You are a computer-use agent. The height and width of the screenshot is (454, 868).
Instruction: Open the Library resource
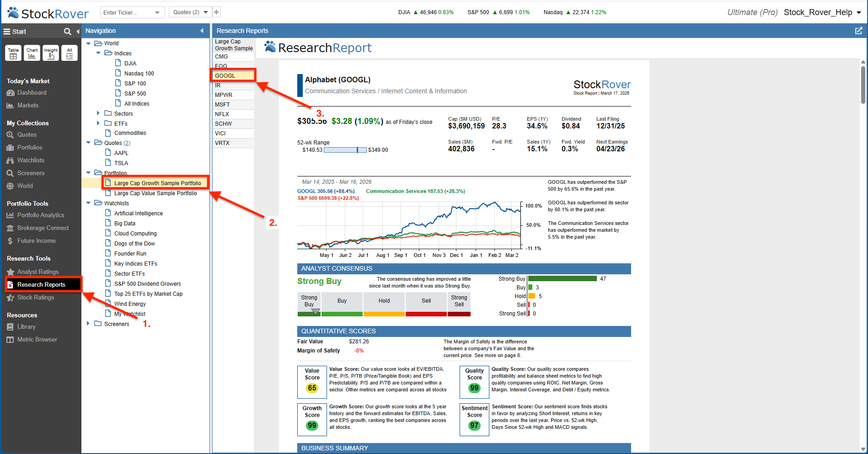click(x=26, y=327)
